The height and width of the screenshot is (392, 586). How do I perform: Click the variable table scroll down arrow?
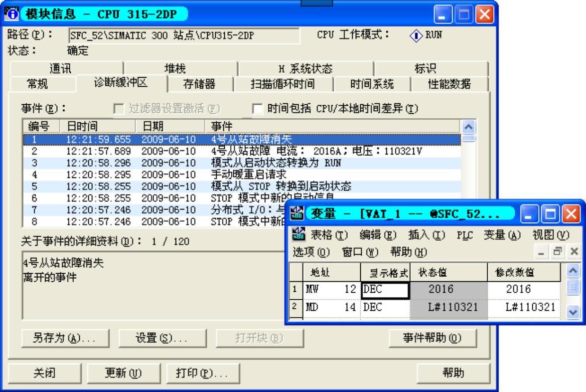click(x=573, y=311)
